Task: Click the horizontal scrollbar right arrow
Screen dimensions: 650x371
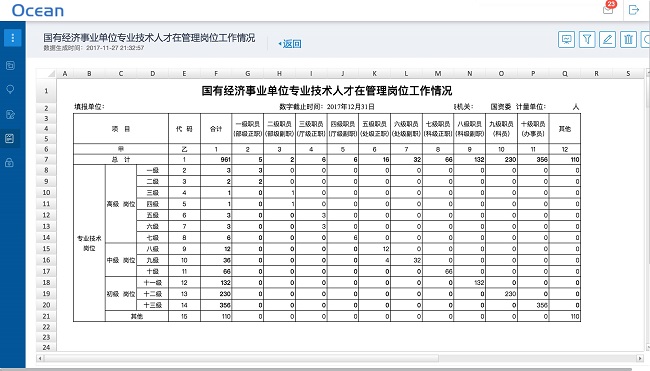Action: [x=640, y=358]
